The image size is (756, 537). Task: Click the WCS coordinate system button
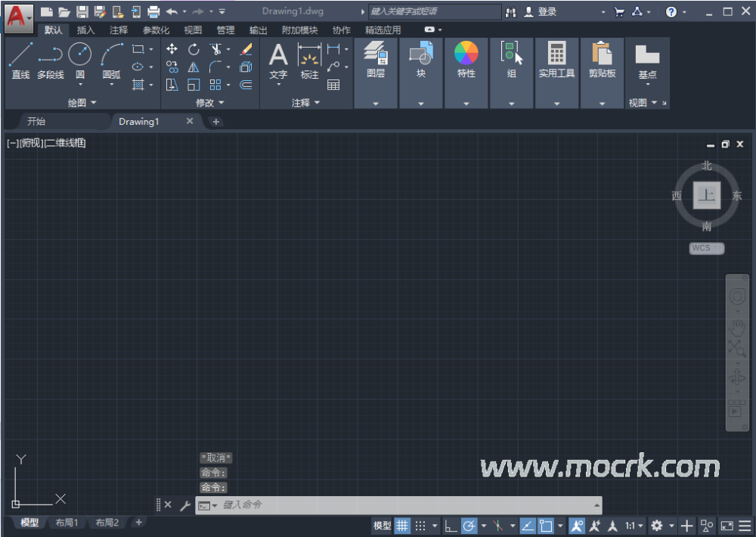pyautogui.click(x=706, y=248)
